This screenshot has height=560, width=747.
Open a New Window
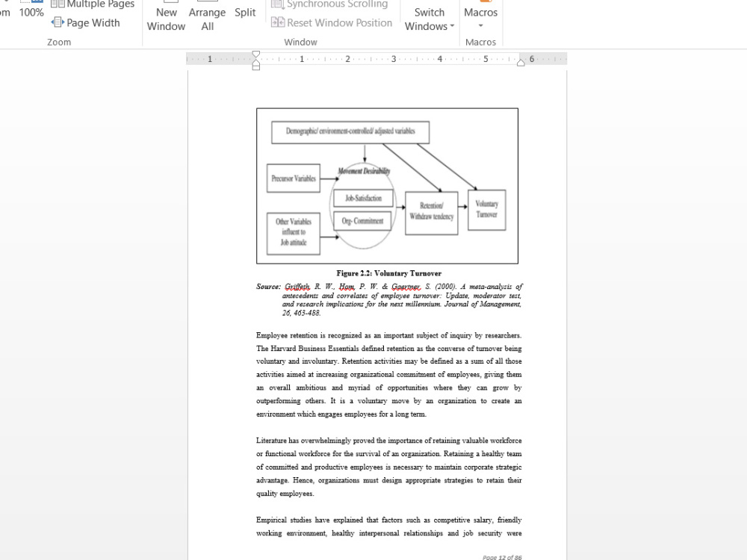[x=166, y=17]
